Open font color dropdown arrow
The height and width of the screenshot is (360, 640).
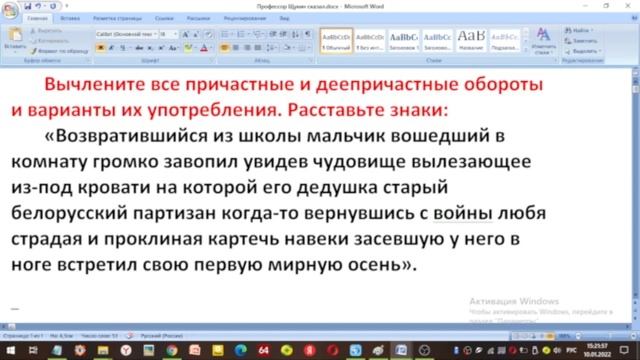tap(211, 48)
